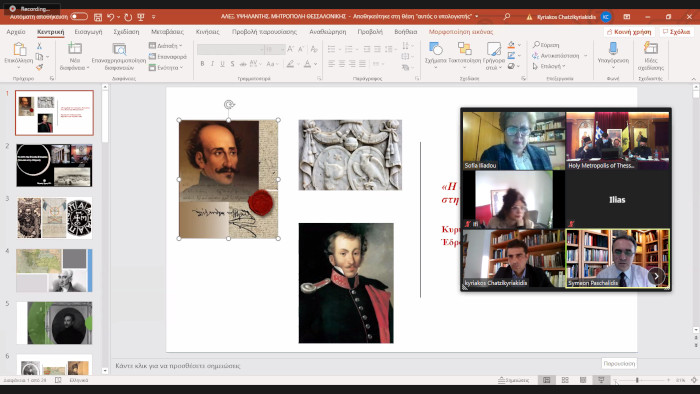The width and height of the screenshot is (700, 394).
Task: Open the Αρχείο (File) tab
Action: click(x=16, y=32)
